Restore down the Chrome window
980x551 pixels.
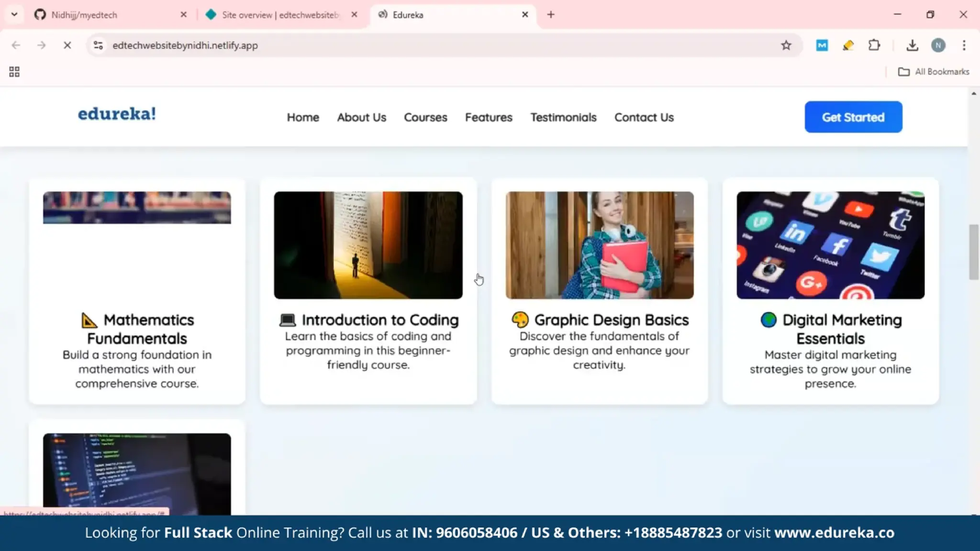930,15
